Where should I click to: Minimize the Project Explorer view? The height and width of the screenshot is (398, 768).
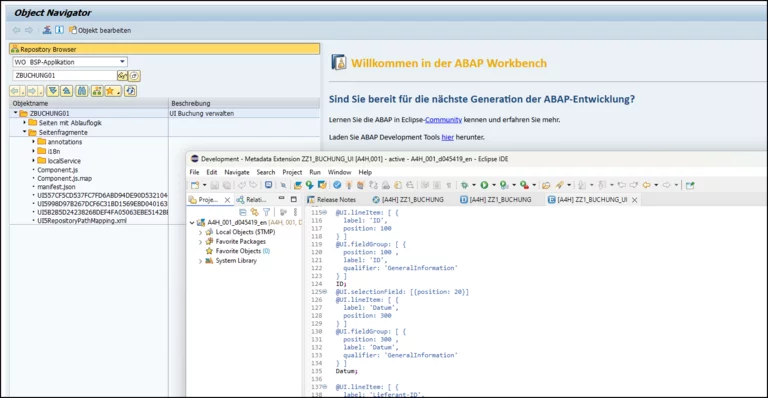click(x=281, y=199)
